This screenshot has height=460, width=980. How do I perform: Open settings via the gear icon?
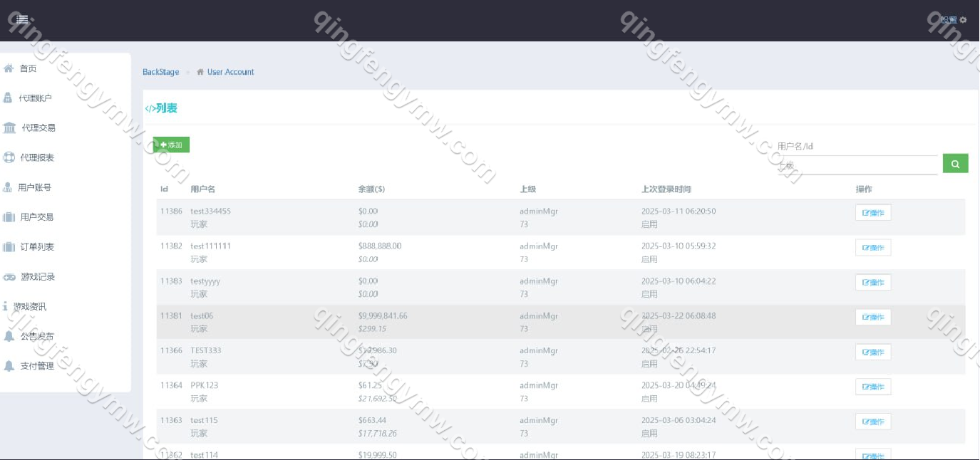tap(963, 20)
